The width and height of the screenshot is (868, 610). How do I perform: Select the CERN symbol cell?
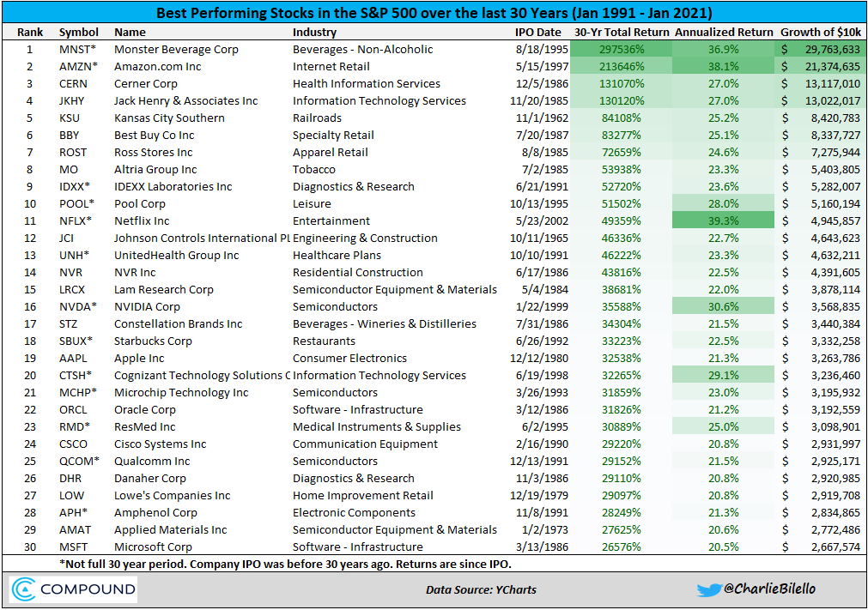(73, 83)
